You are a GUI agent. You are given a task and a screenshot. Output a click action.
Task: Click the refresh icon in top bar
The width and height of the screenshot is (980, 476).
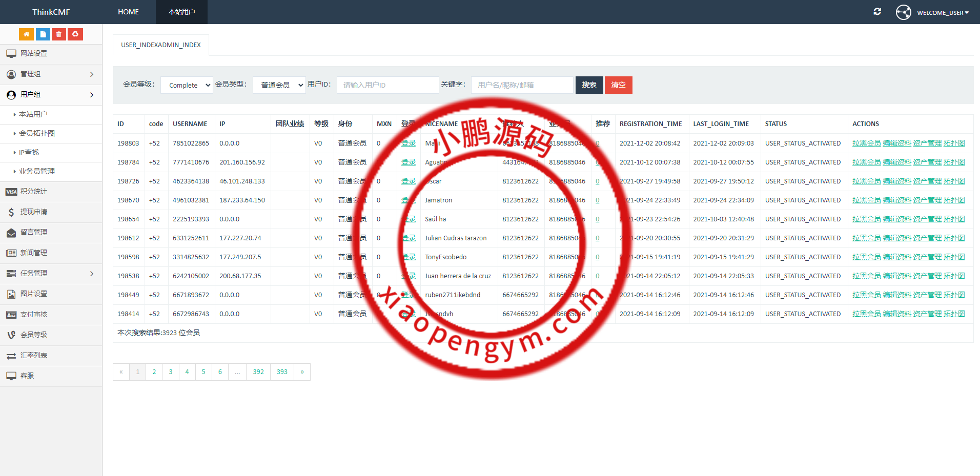(877, 12)
